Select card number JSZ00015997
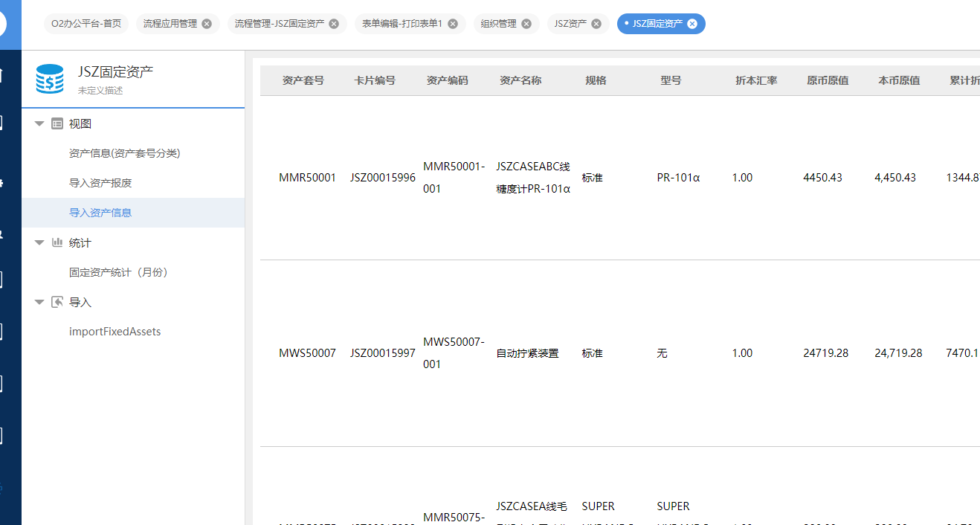 (x=383, y=353)
